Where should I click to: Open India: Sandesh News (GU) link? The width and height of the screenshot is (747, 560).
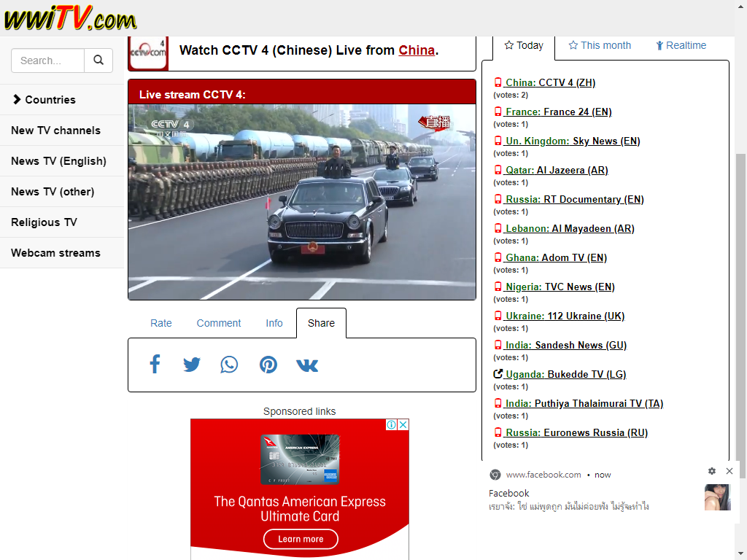[x=560, y=345]
